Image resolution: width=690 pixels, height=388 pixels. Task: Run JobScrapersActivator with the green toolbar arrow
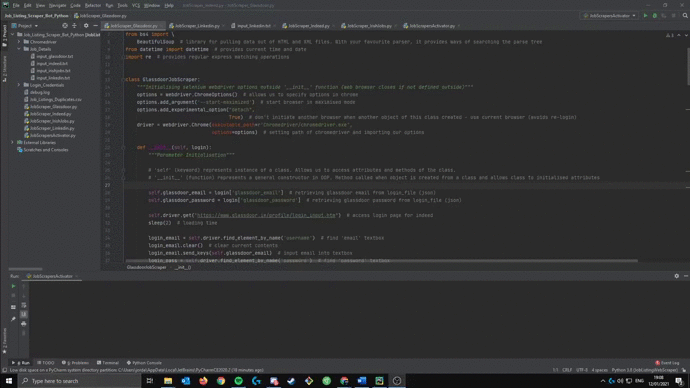pos(646,16)
